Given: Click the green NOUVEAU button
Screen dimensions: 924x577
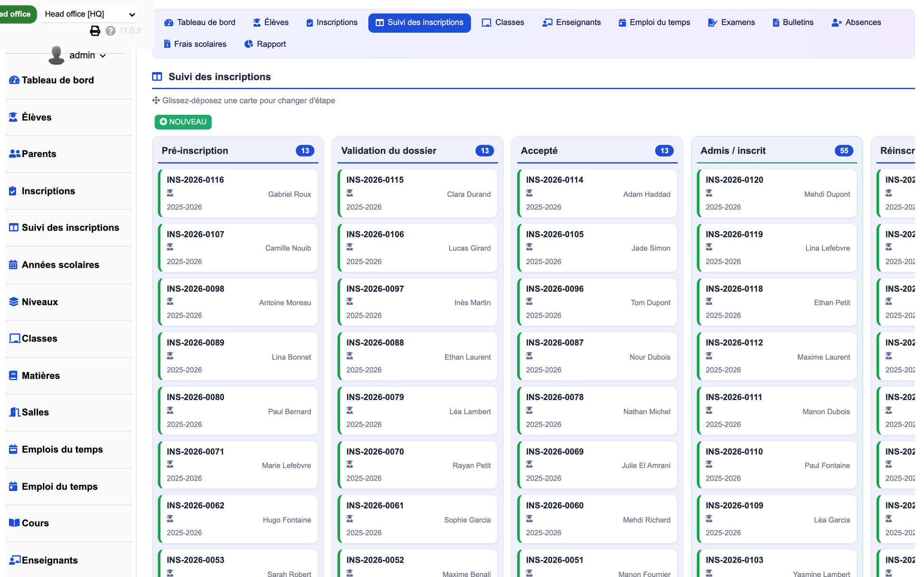Looking at the screenshot, I should (183, 122).
